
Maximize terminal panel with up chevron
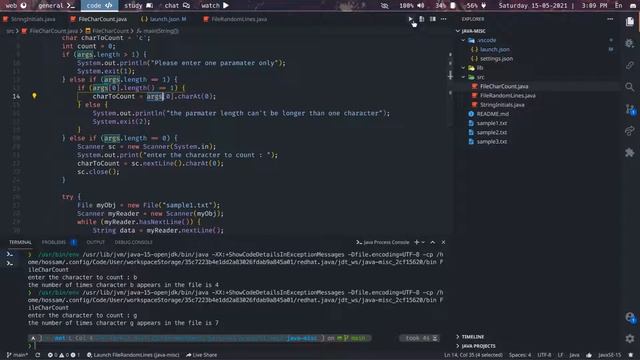click(x=433, y=242)
